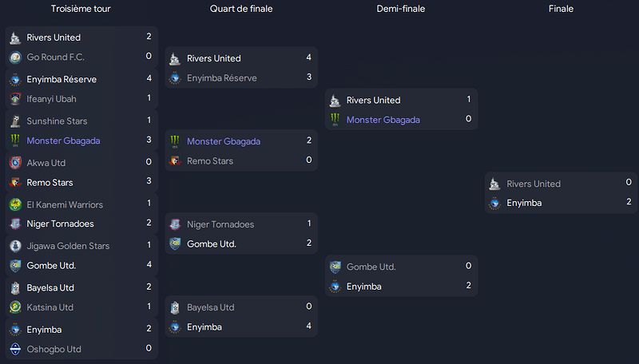
Task: Open Enyimba team name in Finale
Action: (524, 203)
